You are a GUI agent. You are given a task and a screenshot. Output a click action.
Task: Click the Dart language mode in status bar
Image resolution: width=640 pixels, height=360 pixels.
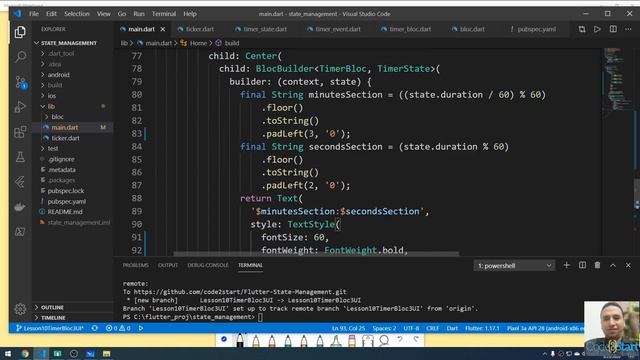point(452,328)
